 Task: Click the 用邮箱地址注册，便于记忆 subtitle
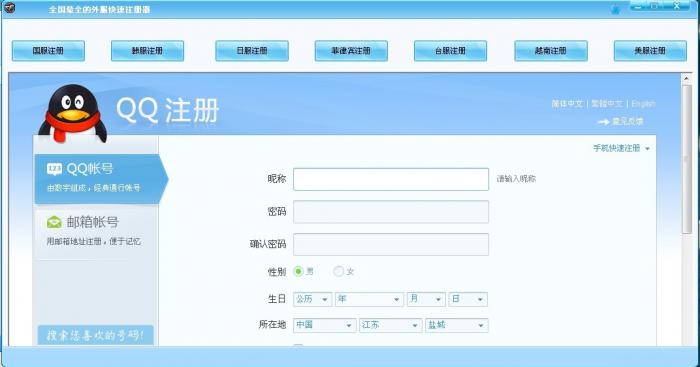click(94, 242)
